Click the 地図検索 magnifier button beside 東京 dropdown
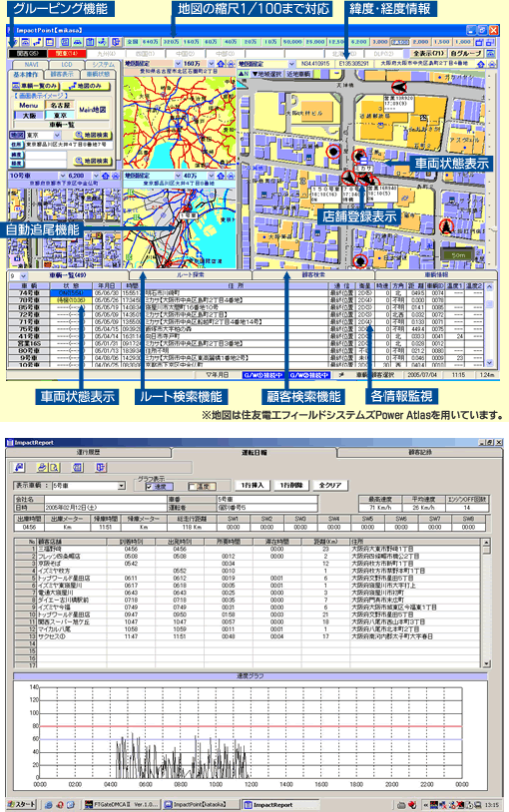 (x=92, y=135)
